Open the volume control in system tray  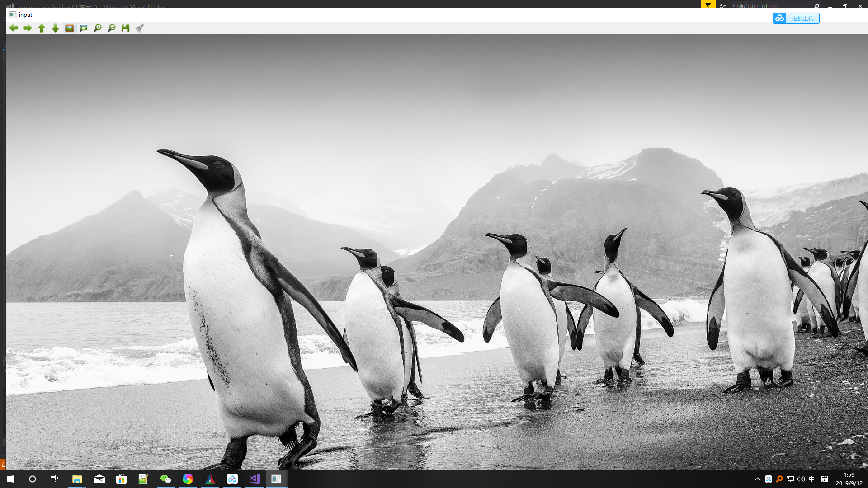(x=801, y=479)
